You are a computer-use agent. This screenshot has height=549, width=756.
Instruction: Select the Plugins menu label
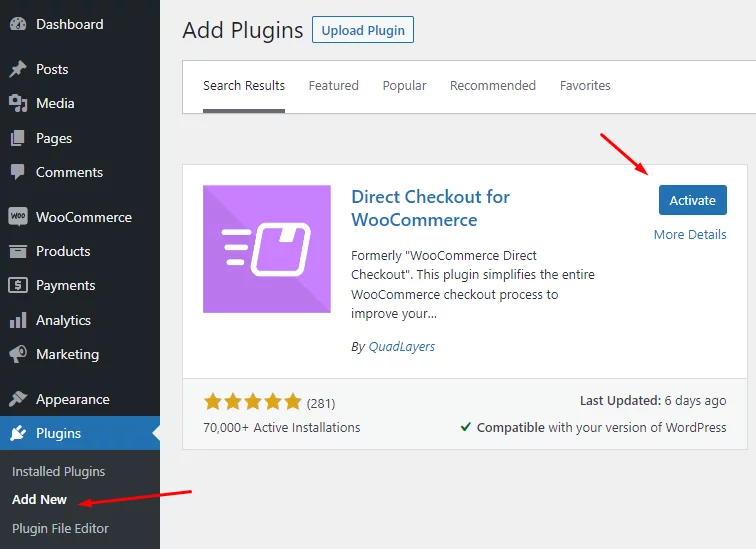pyautogui.click(x=58, y=433)
